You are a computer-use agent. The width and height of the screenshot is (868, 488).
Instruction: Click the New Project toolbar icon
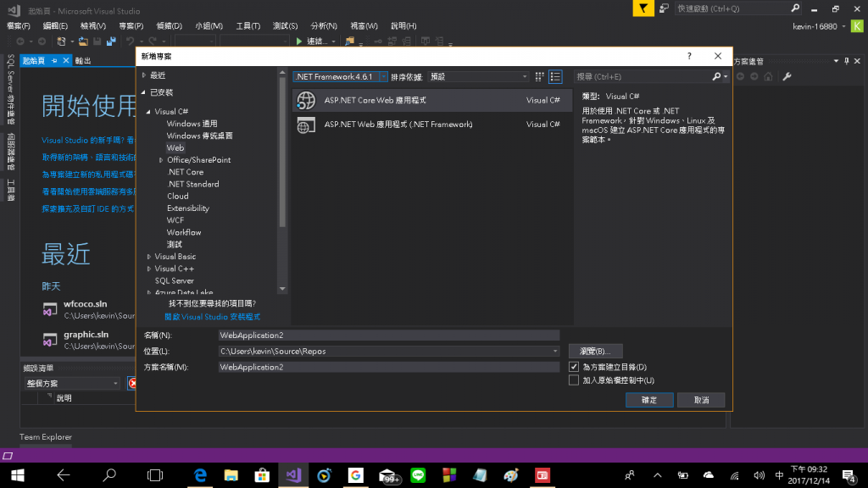[x=61, y=41]
